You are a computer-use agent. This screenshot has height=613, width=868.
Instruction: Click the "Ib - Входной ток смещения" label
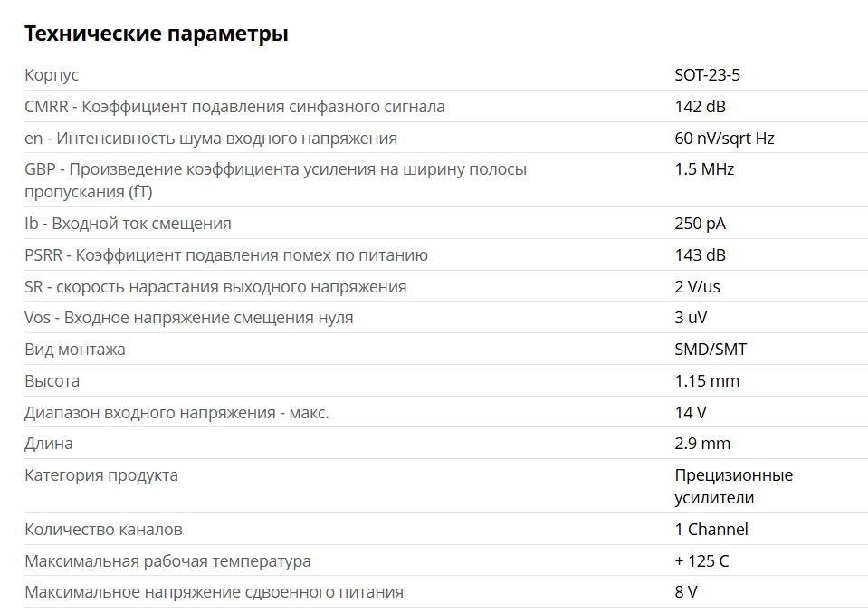pos(128,224)
